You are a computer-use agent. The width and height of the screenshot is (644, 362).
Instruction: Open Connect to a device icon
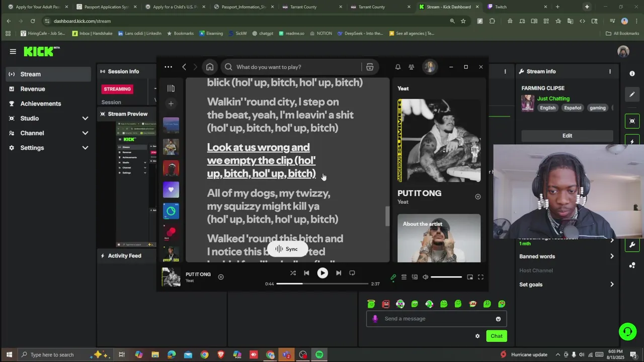415,277
